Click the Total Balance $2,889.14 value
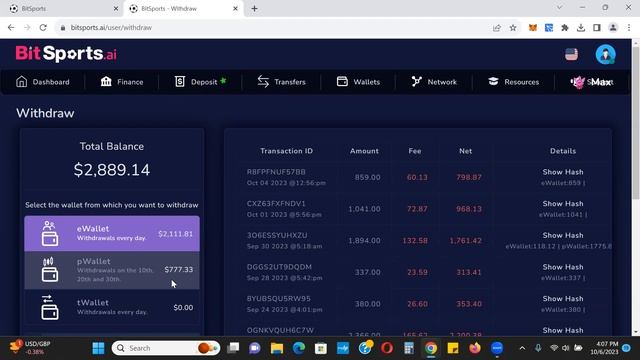This screenshot has width=640, height=360. point(112,170)
